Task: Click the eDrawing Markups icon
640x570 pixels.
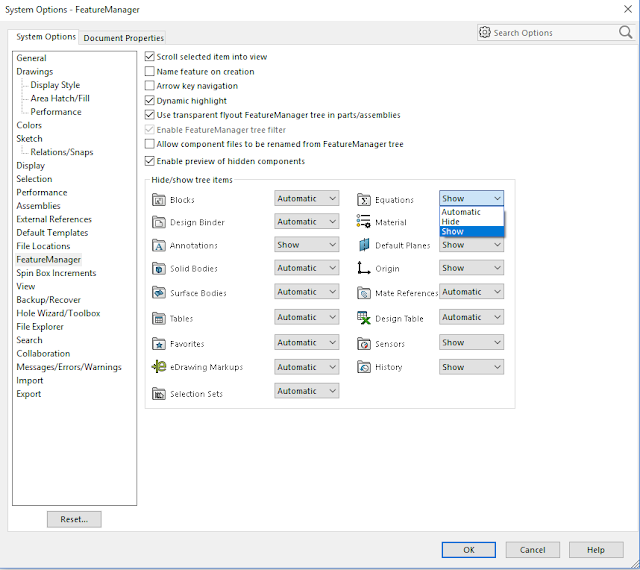Action: click(x=159, y=367)
